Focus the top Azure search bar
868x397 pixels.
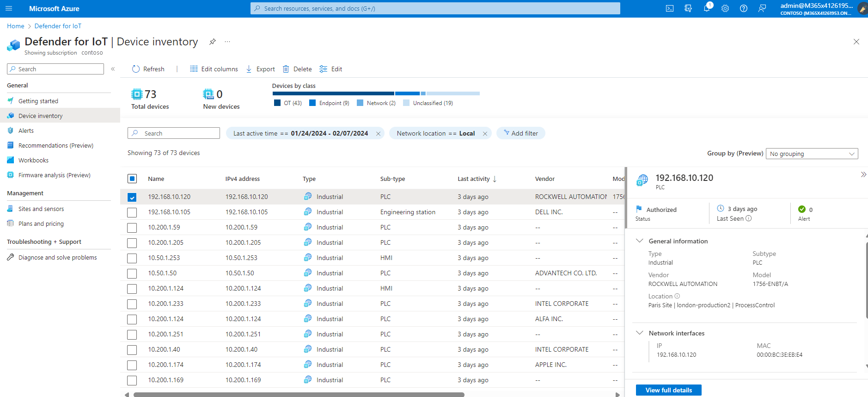coord(435,8)
